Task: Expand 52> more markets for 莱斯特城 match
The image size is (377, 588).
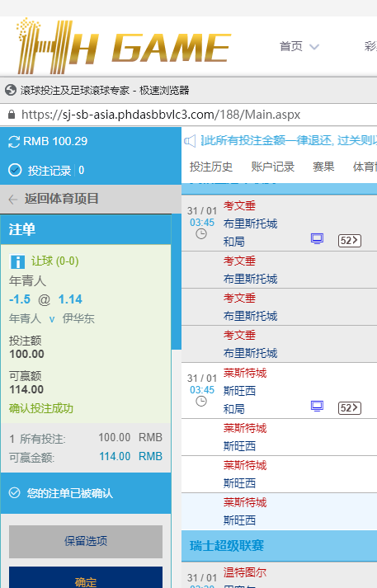Action: [350, 407]
